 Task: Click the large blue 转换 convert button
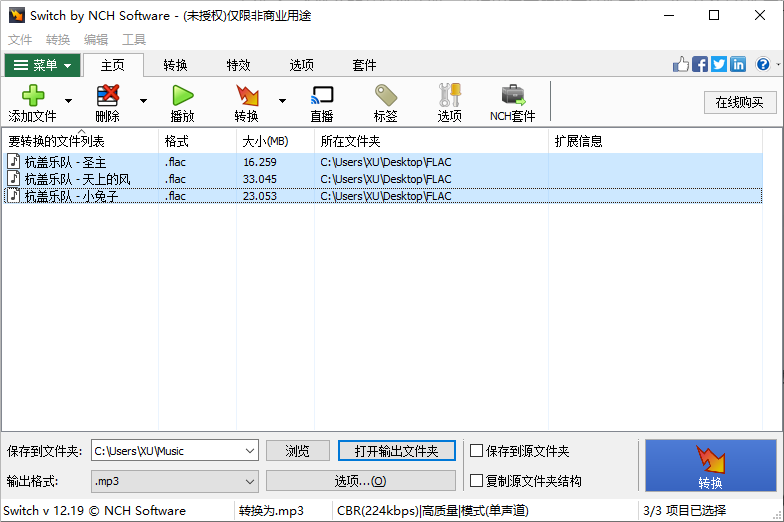click(710, 466)
